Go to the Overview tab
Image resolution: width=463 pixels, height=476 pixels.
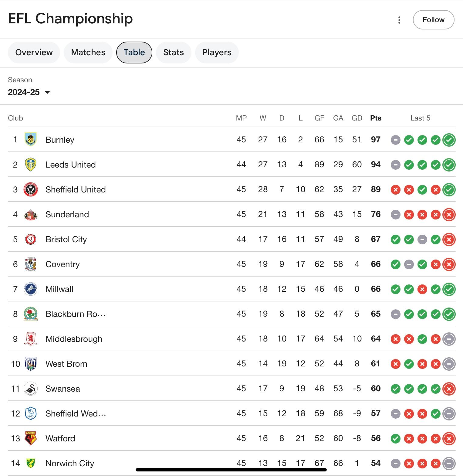coord(34,53)
